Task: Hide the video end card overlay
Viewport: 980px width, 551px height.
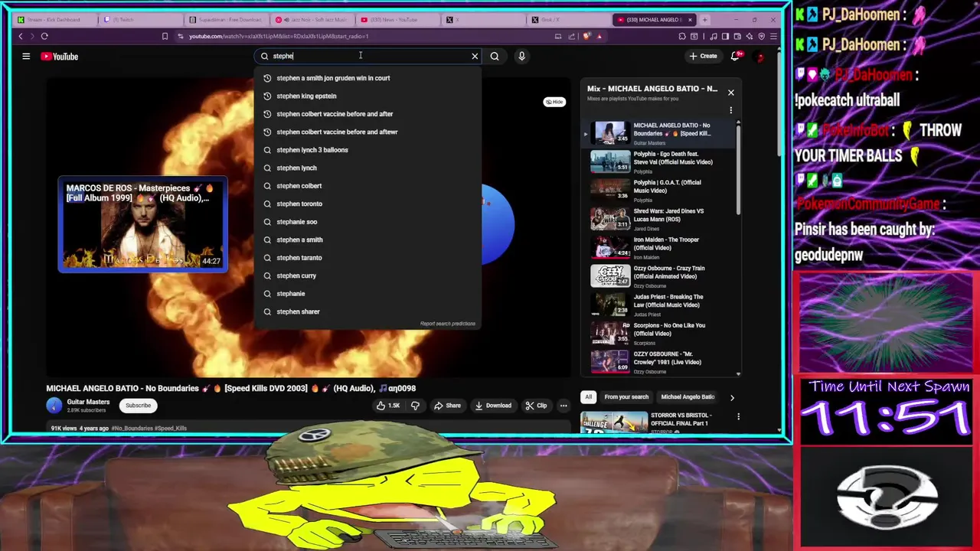Action: coord(554,102)
